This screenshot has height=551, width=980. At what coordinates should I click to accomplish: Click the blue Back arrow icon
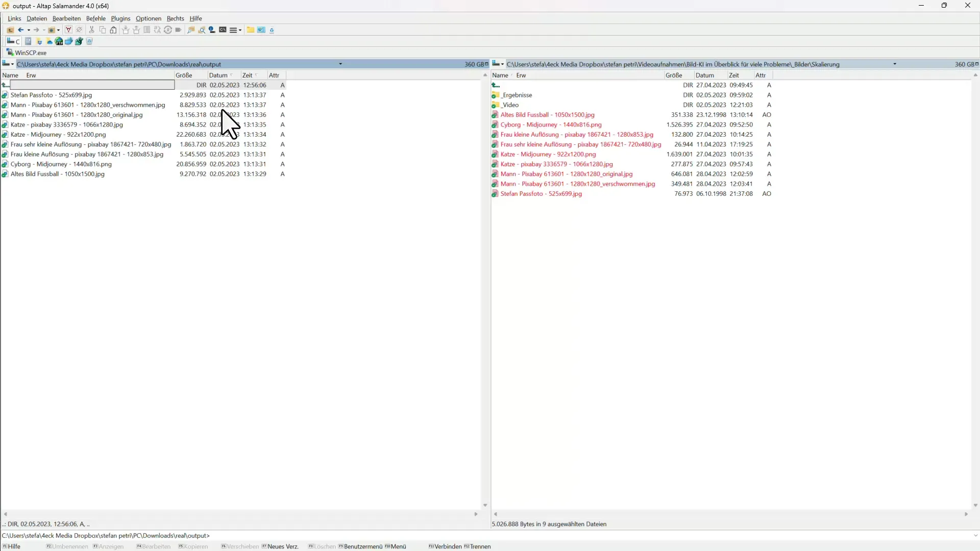coord(21,30)
